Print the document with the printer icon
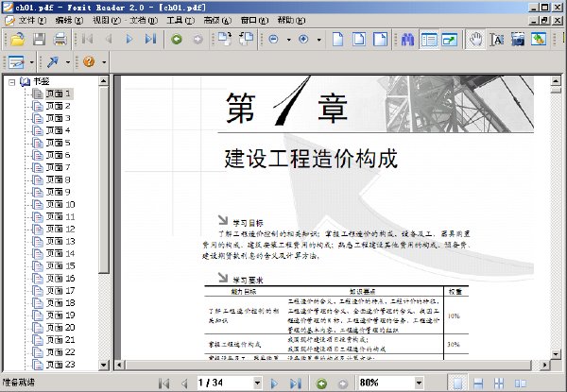 (60, 39)
